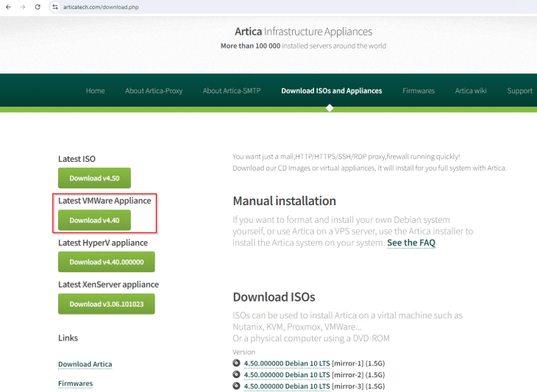Open About Artica-SMTP menu item
Image resolution: width=537 pixels, height=392 pixels.
click(x=232, y=91)
